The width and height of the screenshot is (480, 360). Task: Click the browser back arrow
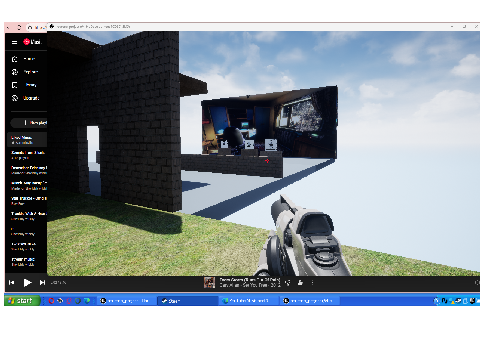(9, 27)
